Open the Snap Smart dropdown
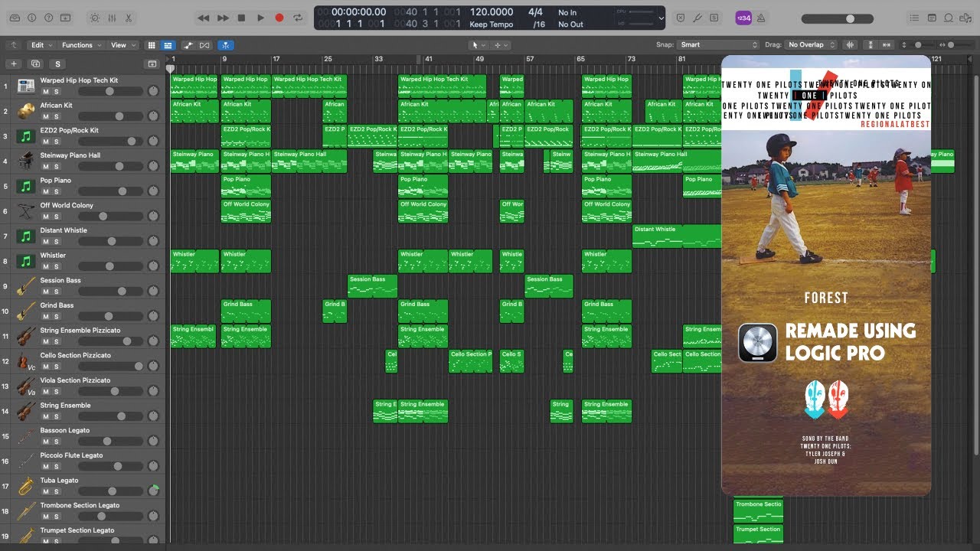This screenshot has height=551, width=980. (x=719, y=45)
